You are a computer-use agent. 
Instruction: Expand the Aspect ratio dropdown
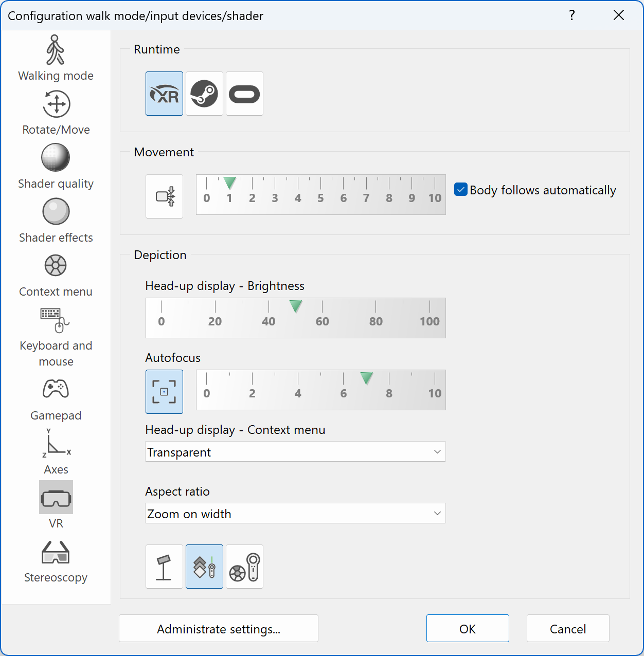pos(295,514)
